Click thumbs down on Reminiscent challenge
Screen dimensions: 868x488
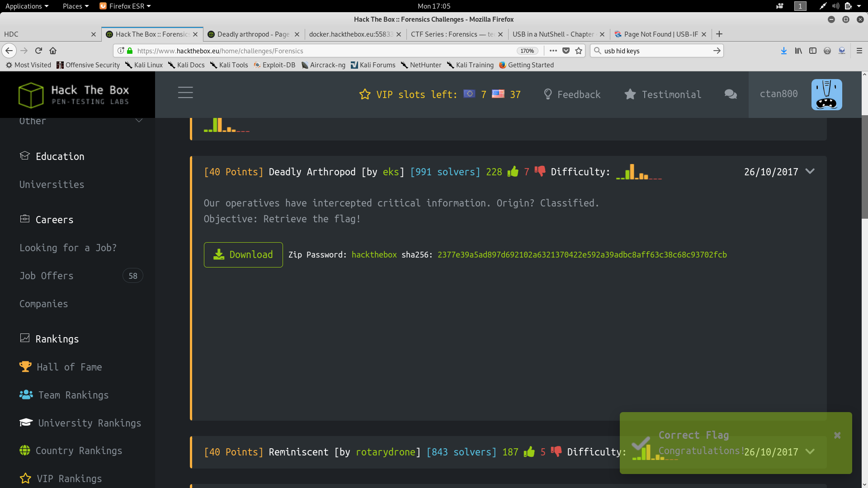(x=556, y=451)
